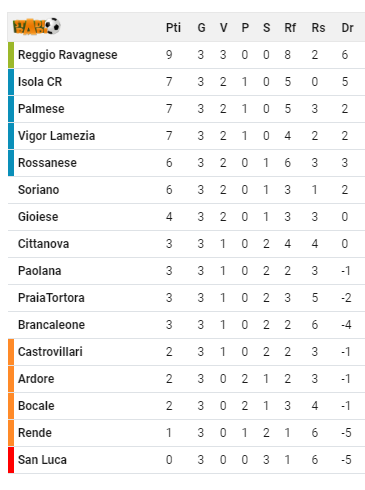Select the Dr column header
The width and height of the screenshot is (365, 490).
(347, 28)
